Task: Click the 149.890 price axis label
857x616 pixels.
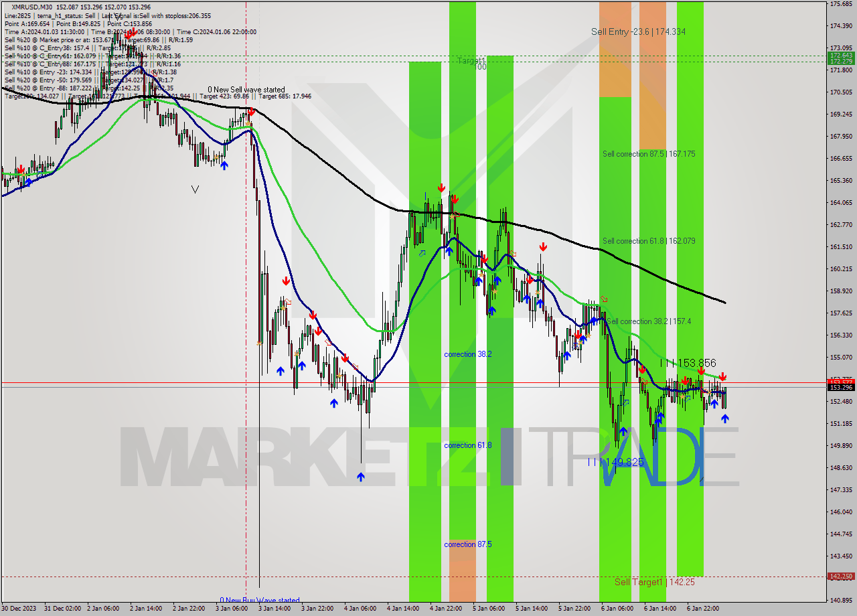Action: click(x=841, y=445)
